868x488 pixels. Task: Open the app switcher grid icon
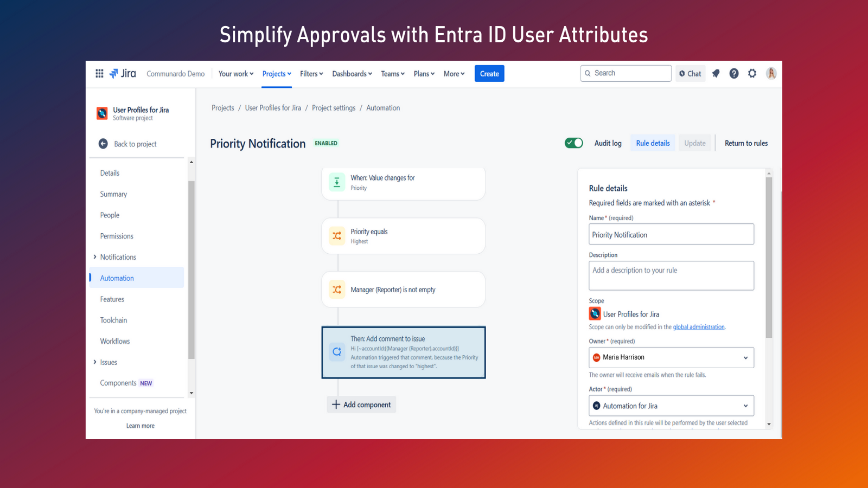pyautogui.click(x=99, y=74)
